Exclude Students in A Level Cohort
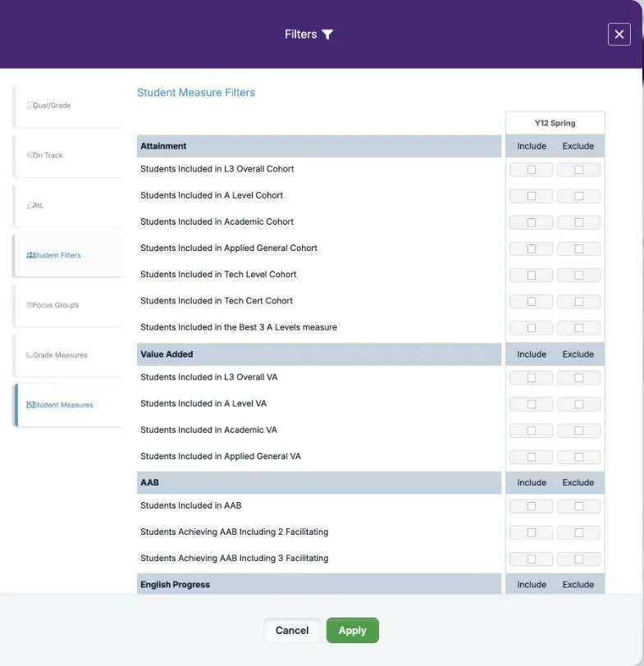The image size is (644, 666). (578, 196)
